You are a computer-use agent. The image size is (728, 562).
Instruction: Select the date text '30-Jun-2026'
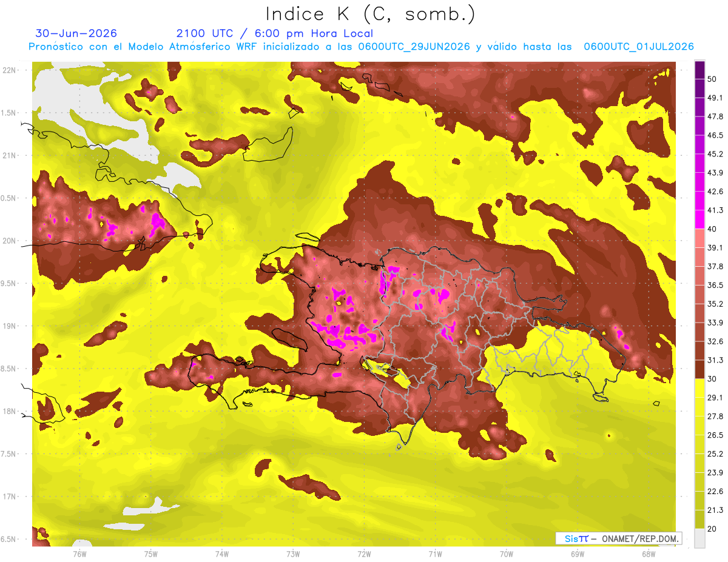click(76, 33)
